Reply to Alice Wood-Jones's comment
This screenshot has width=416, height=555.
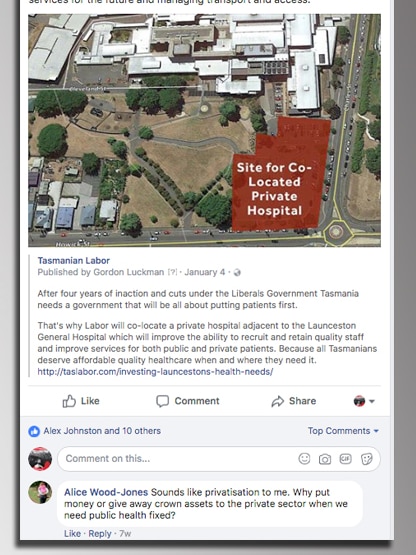(x=100, y=533)
